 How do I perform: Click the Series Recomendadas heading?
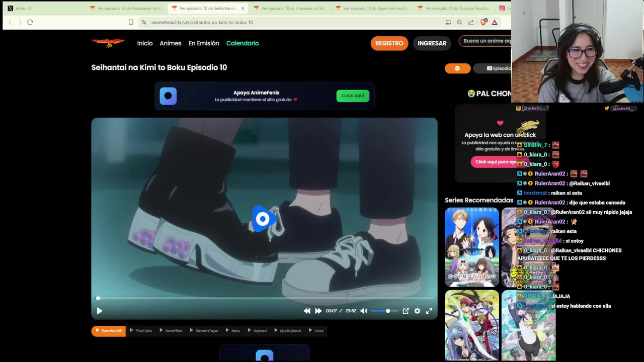pos(479,200)
